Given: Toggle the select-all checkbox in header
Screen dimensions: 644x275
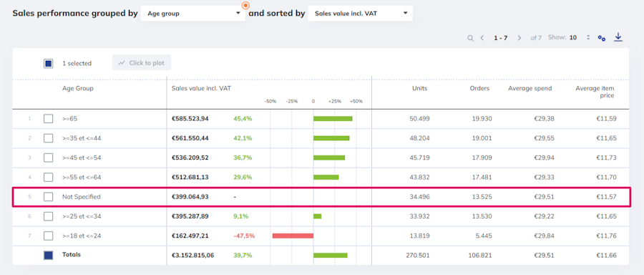Looking at the screenshot, I should [49, 63].
